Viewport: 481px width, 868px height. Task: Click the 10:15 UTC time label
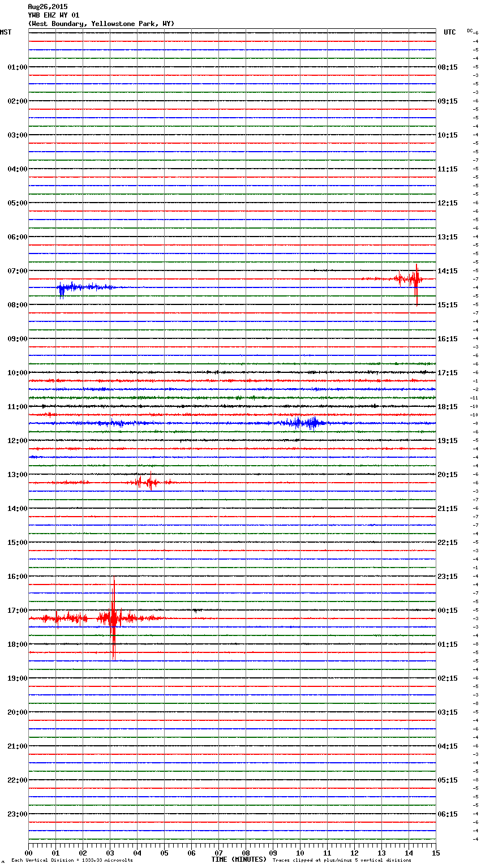[x=448, y=135]
